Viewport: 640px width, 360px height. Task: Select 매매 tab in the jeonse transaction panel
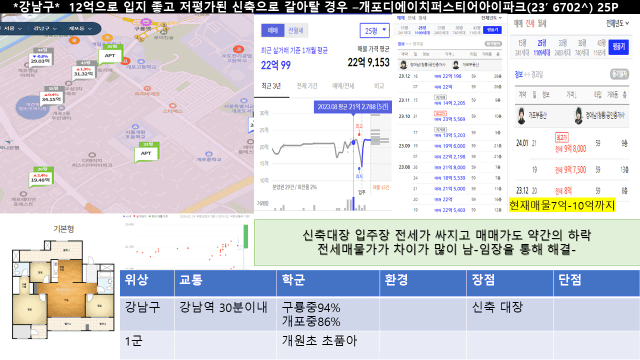518,24
